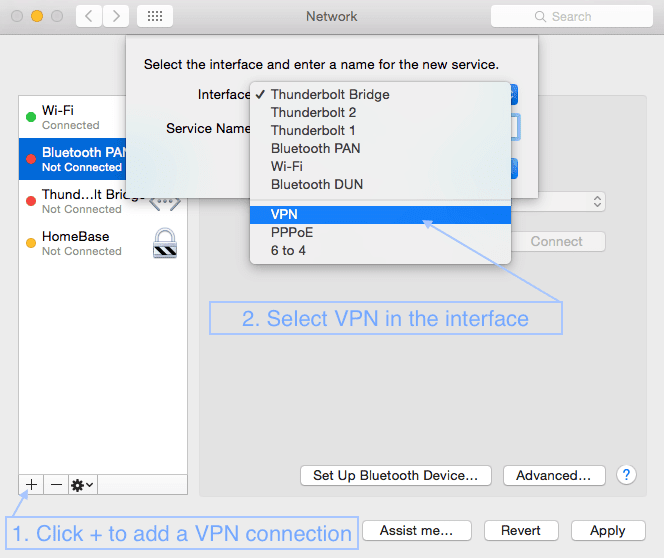Choose Wi-Fi in interface menu
Viewport: 664px width, 558px height.
(380, 166)
